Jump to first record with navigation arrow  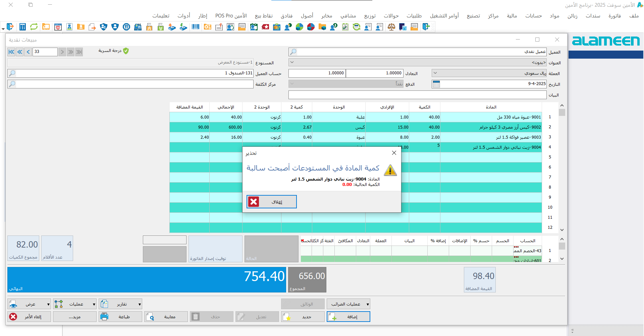[x=11, y=52]
